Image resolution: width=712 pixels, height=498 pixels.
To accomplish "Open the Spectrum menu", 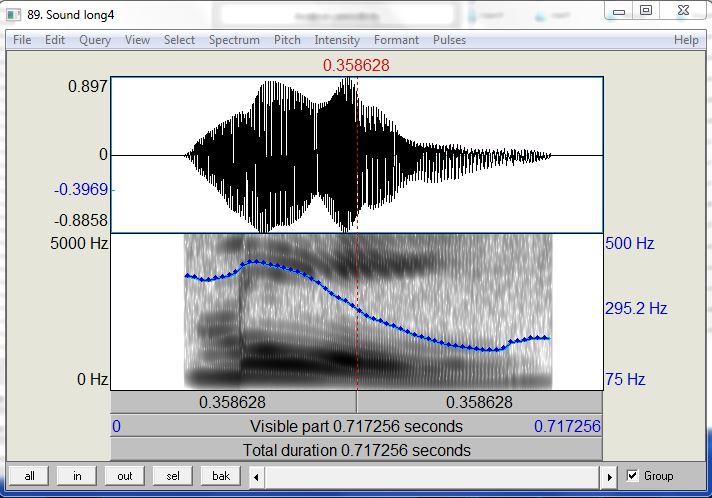I will click(234, 40).
